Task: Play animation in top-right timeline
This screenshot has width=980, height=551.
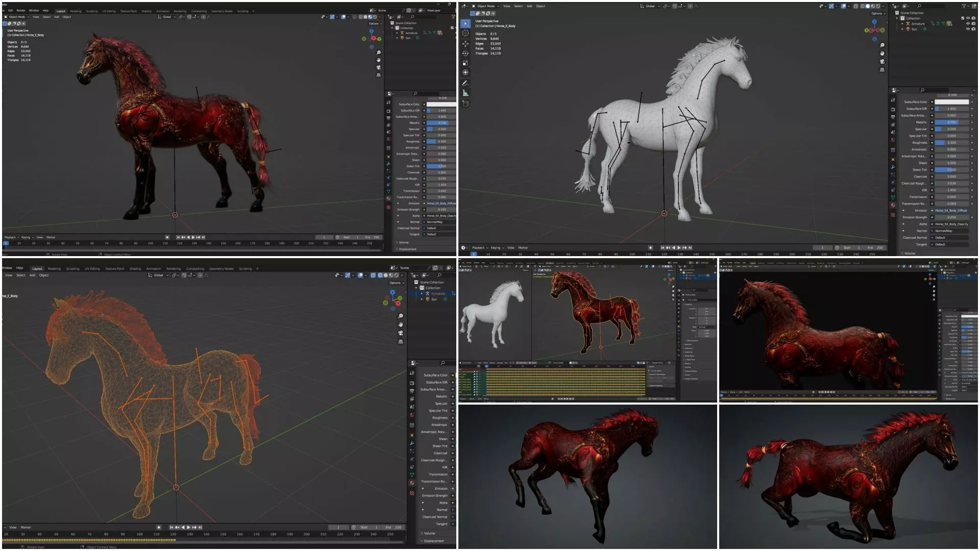Action: tap(679, 247)
